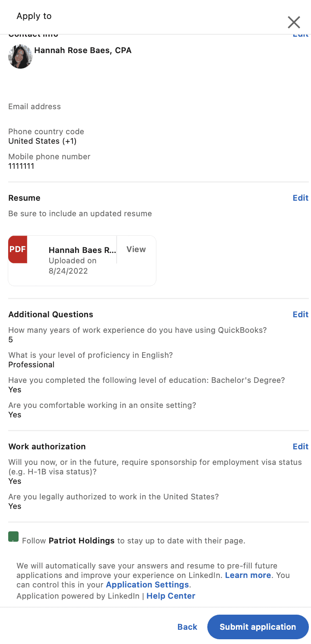Select the Mobile phone number value
The image size is (311, 644).
pyautogui.click(x=21, y=166)
